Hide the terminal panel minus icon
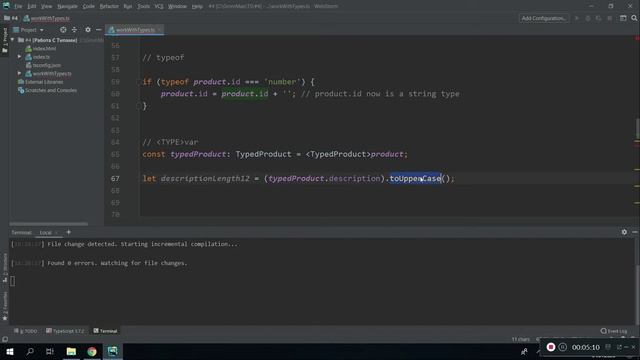640x360 pixels. [x=635, y=232]
